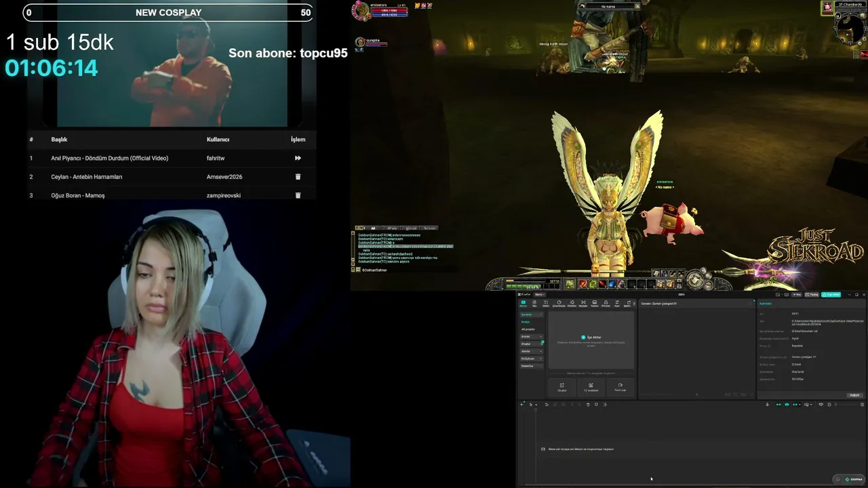The height and width of the screenshot is (488, 868).
Task: Open the Yazılar (captions) tab in CapCut
Action: click(595, 303)
